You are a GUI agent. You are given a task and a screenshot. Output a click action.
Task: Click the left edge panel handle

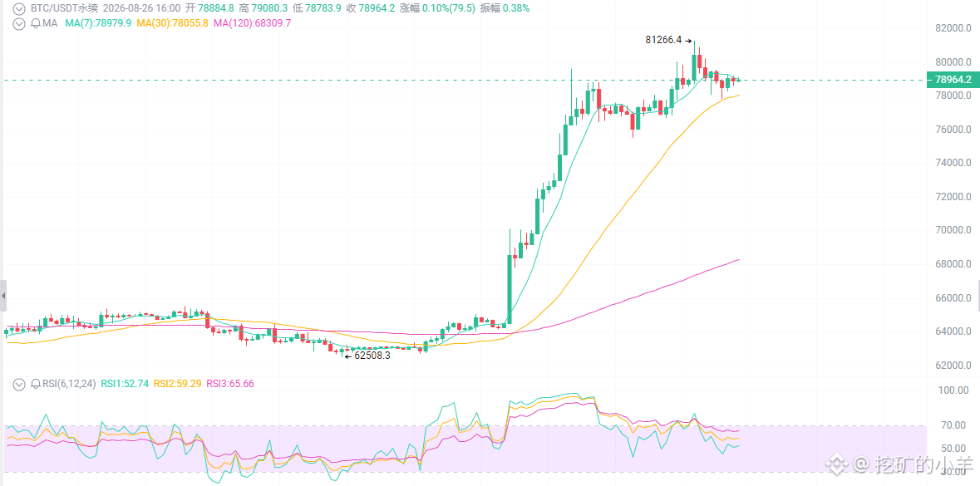tap(2, 296)
